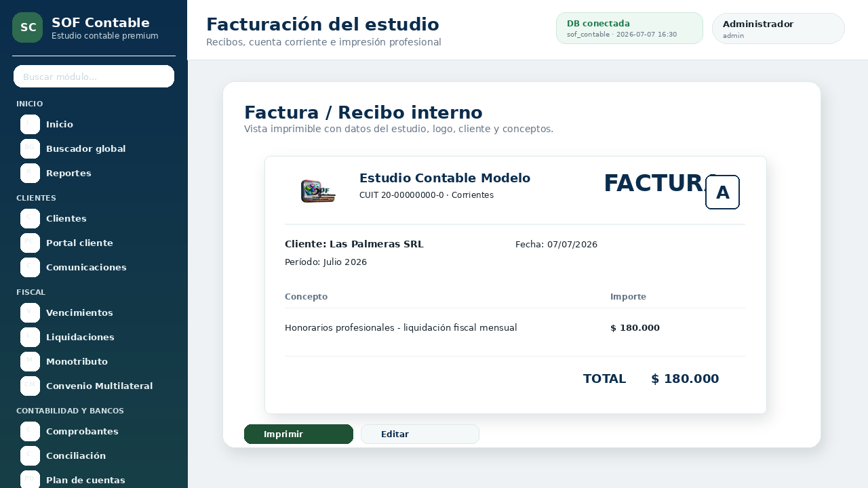
Task: Click the studio logo on the invoice
Action: click(x=318, y=190)
